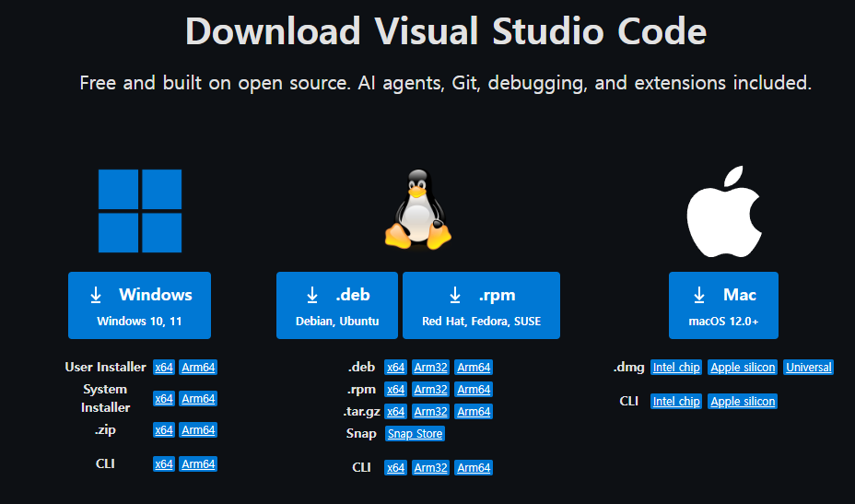Click the "User Installer" label
This screenshot has width=855, height=504.
click(105, 367)
